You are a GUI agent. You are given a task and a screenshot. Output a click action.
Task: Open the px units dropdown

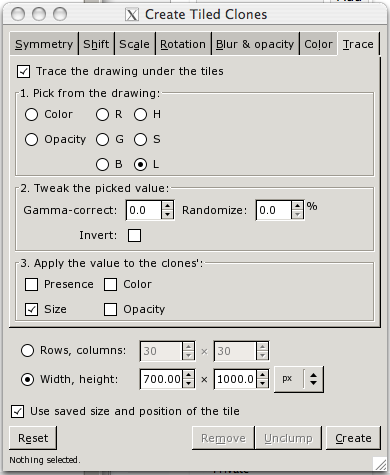point(299,379)
